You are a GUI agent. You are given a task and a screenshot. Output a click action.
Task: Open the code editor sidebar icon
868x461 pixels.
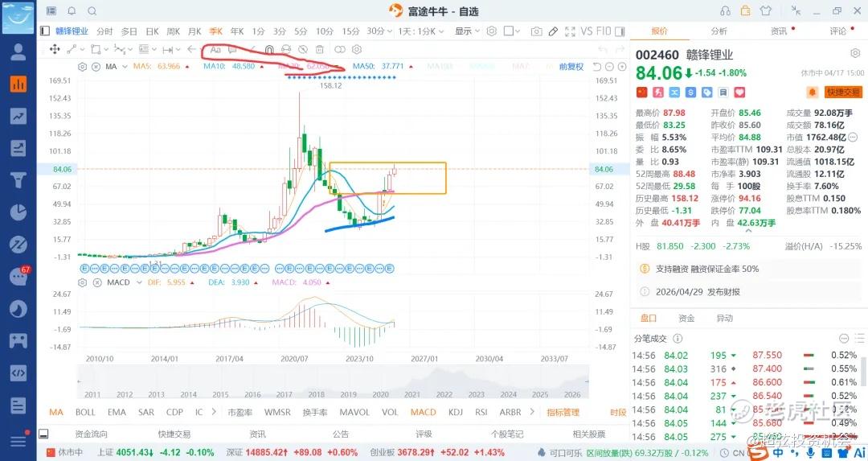(18, 373)
